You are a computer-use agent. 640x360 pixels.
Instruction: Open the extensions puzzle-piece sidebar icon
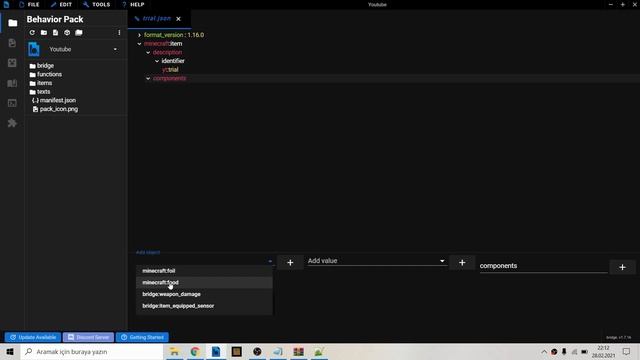coord(12,123)
